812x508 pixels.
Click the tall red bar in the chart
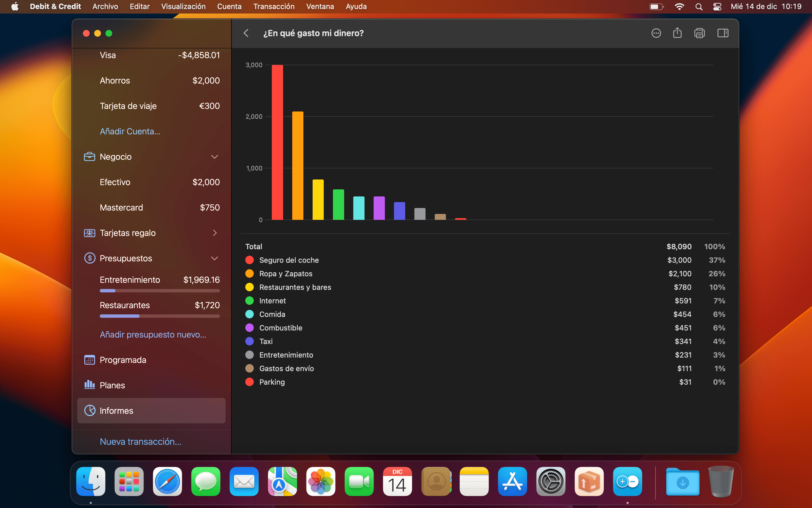(277, 142)
